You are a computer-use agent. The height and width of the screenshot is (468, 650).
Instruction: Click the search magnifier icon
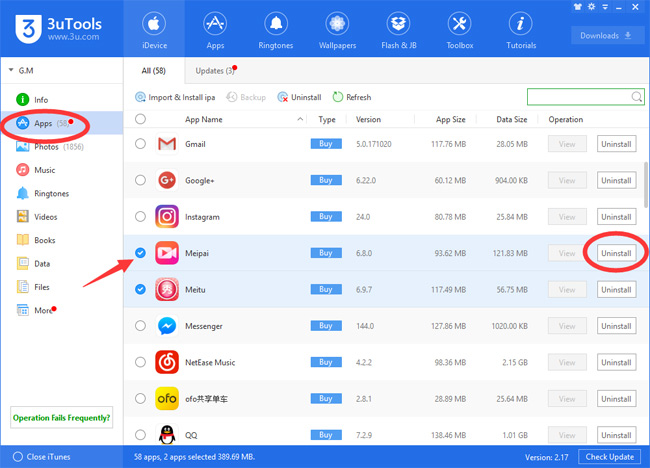click(x=637, y=97)
